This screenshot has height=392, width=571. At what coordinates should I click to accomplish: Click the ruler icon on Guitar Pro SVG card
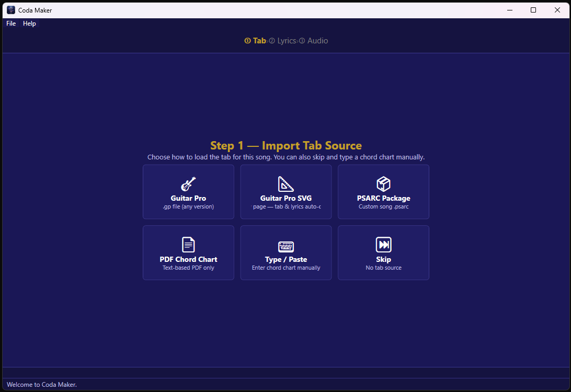[286, 184]
